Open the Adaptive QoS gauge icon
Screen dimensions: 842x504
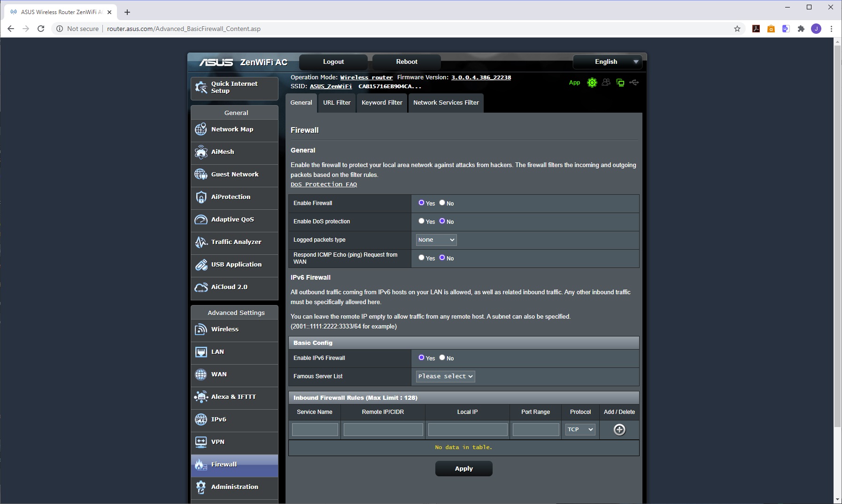201,219
